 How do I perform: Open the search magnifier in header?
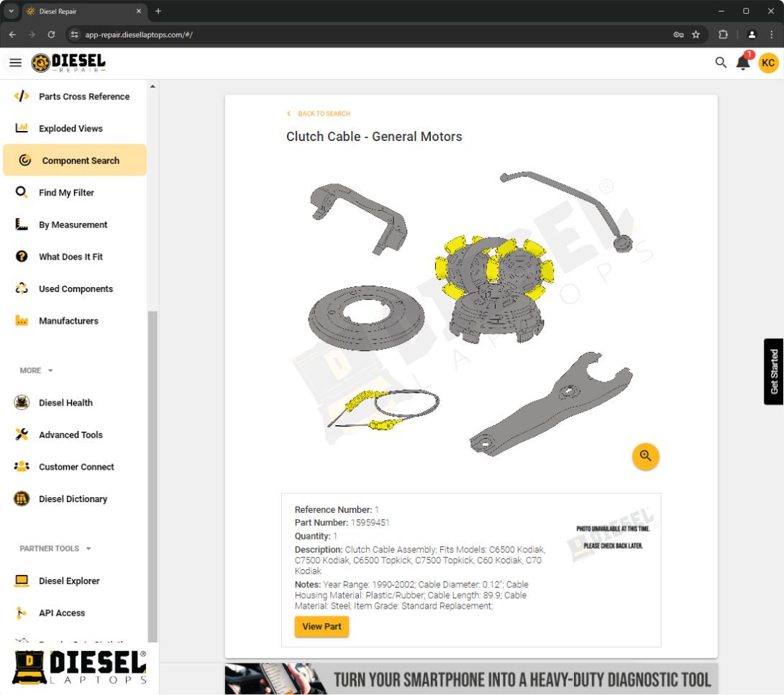click(721, 63)
